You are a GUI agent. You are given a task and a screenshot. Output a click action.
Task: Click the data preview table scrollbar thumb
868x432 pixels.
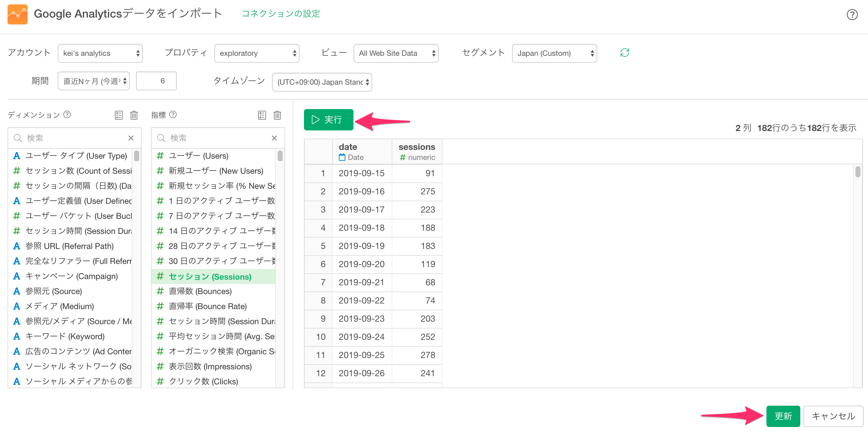coord(858,172)
